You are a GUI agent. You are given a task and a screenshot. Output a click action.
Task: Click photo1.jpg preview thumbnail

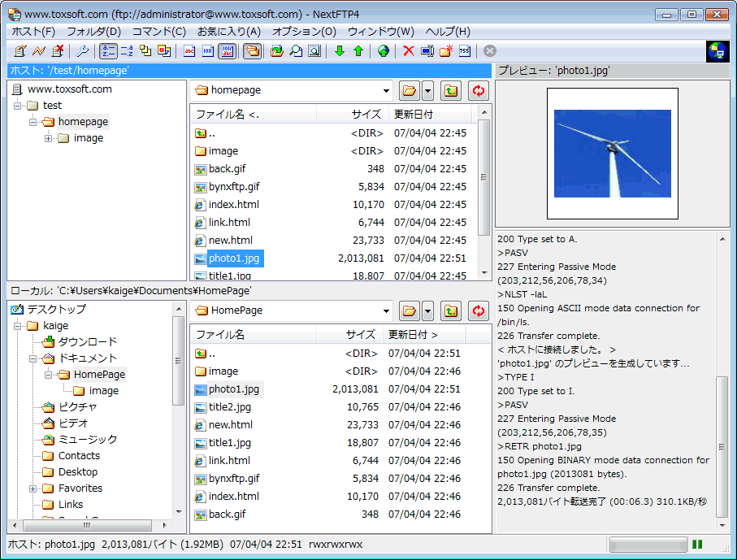(x=613, y=154)
